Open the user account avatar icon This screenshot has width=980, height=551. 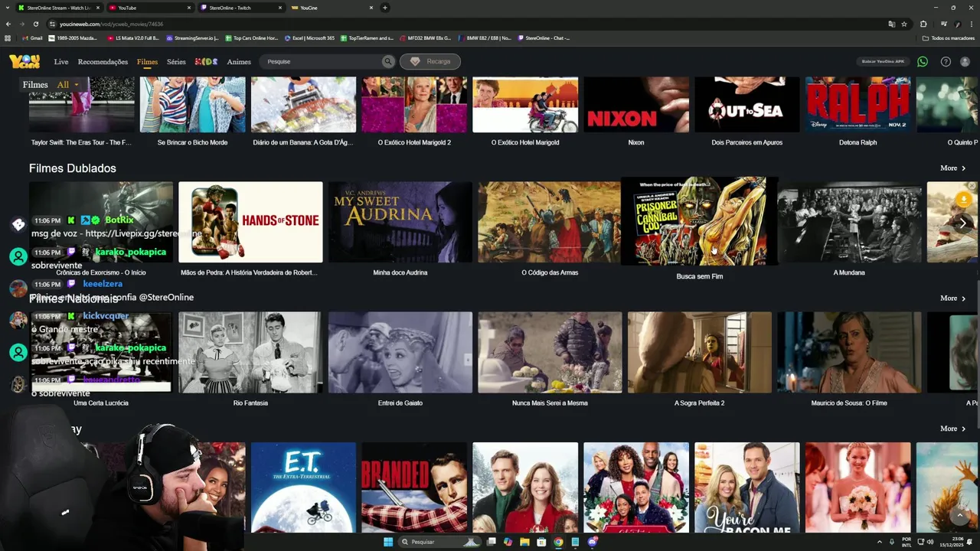click(x=965, y=61)
